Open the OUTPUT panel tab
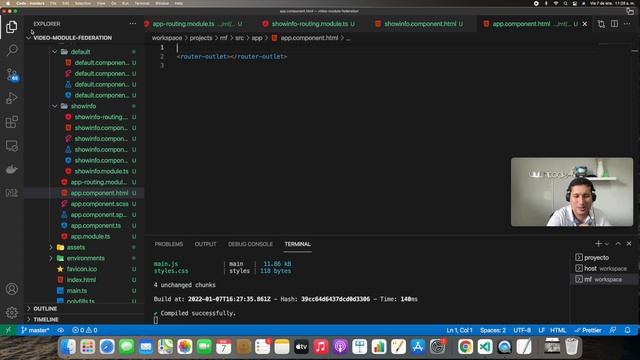Image resolution: width=640 pixels, height=360 pixels. coord(205,244)
